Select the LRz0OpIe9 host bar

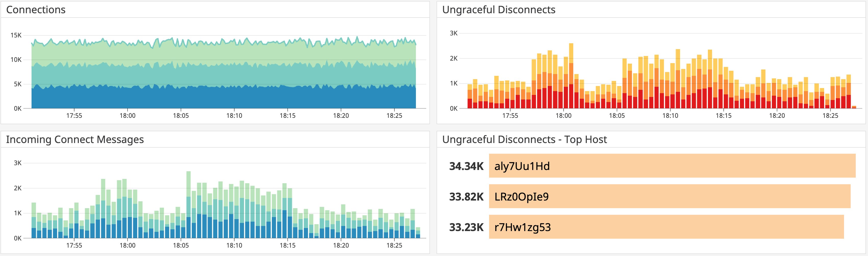(x=669, y=196)
